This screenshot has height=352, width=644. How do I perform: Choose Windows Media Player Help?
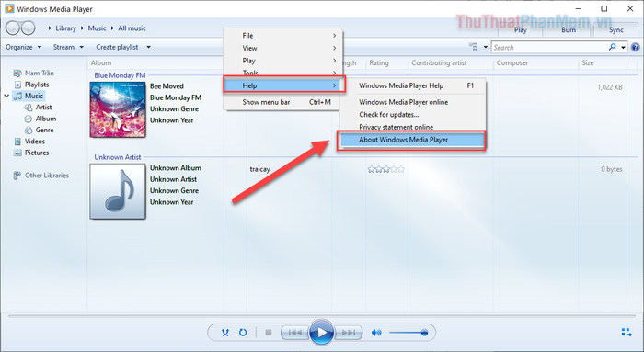[412, 85]
